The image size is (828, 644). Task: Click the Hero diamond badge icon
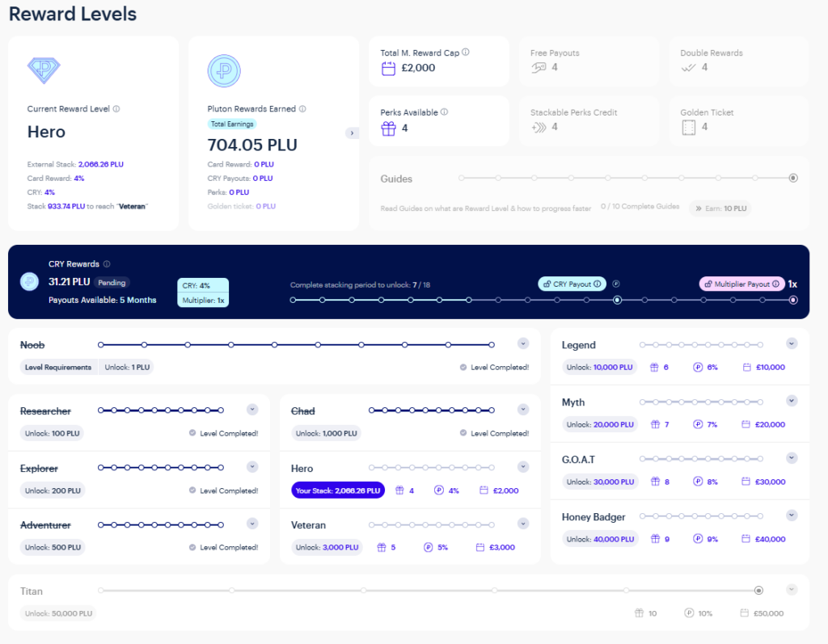click(x=44, y=69)
